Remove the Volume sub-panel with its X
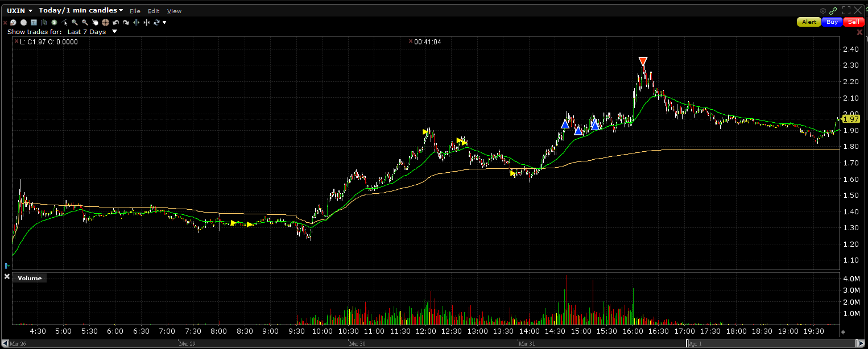This screenshot has height=349, width=868. (x=7, y=277)
